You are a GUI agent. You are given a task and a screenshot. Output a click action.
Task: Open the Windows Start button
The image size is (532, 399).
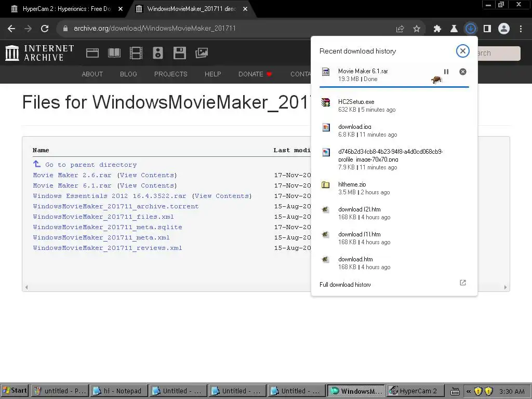coord(15,391)
